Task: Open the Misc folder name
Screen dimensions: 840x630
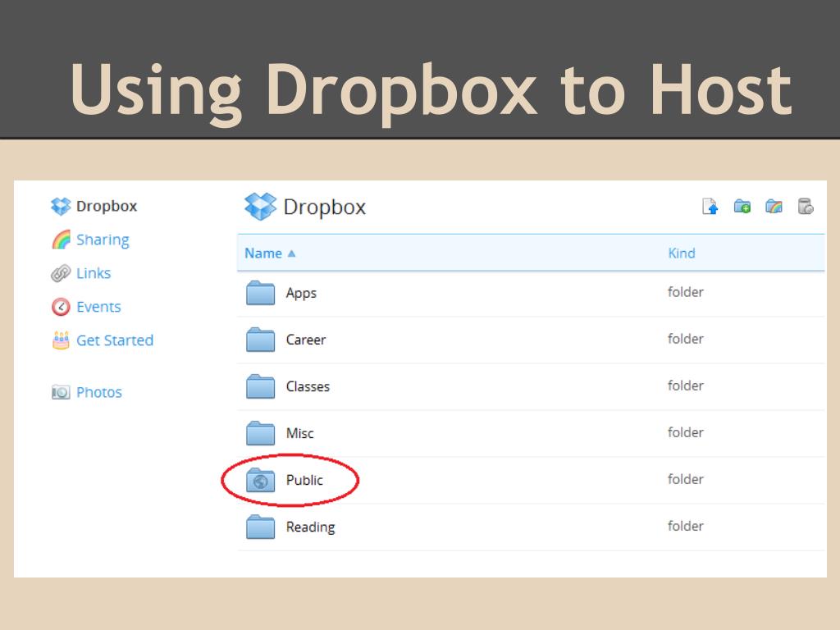Action: [x=300, y=433]
